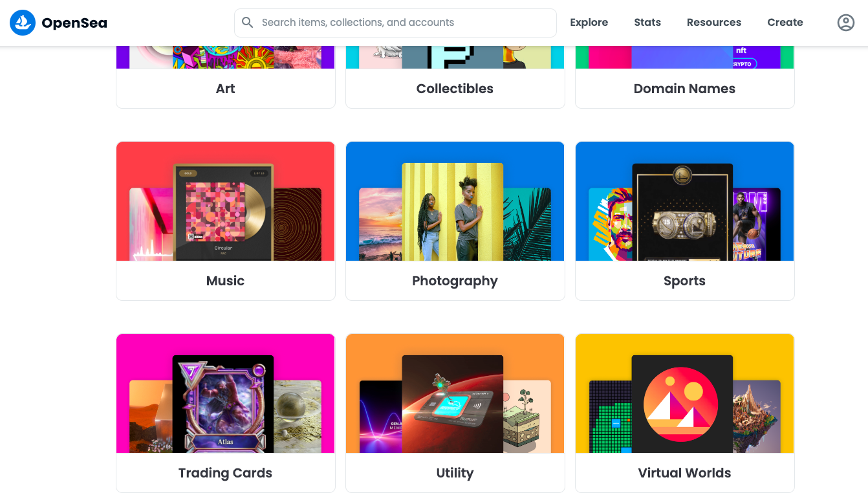Image resolution: width=868 pixels, height=504 pixels.
Task: Click the Utility category artwork
Action: (x=455, y=393)
